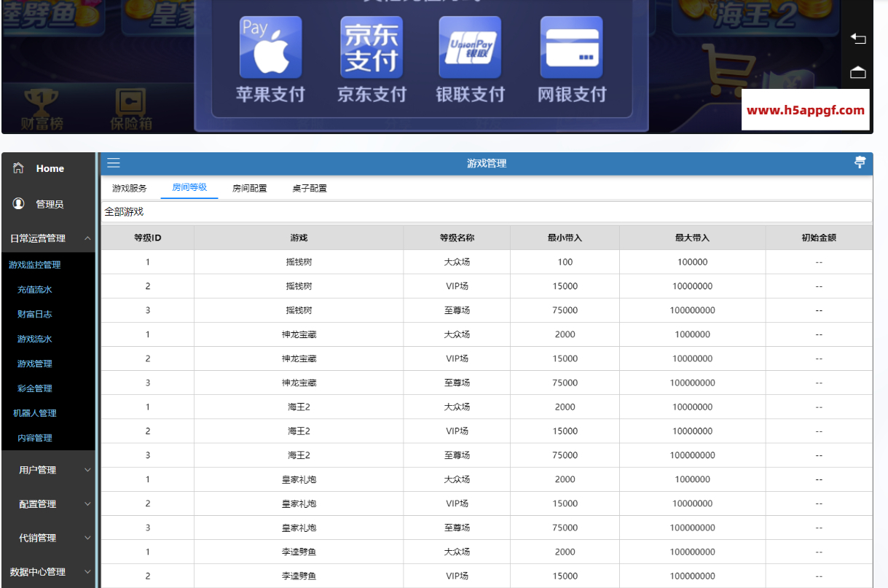Open 机器人管理 in sidebar
Image resolution: width=888 pixels, height=588 pixels.
point(35,413)
